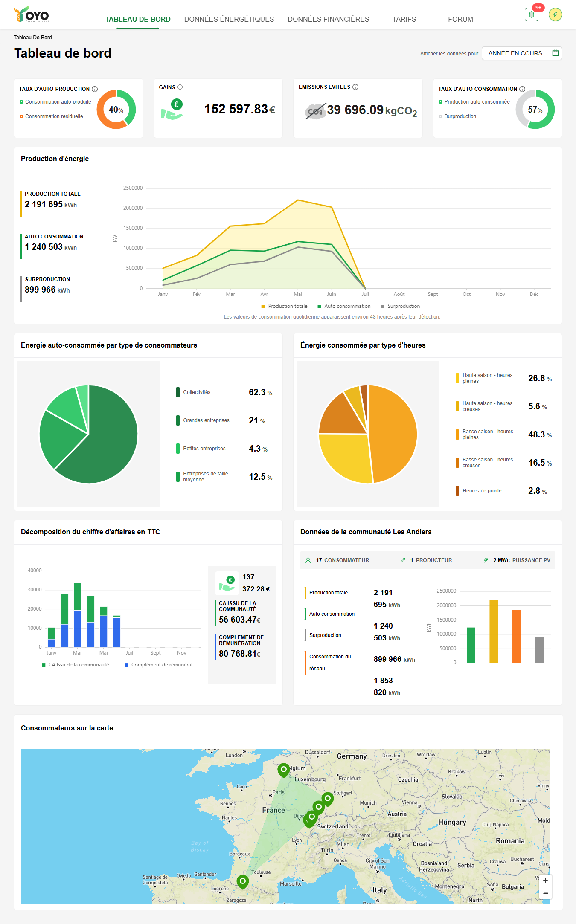The height and width of the screenshot is (924, 576).
Task: Click info icon beside Taux d'auto-consommation
Action: pyautogui.click(x=522, y=89)
